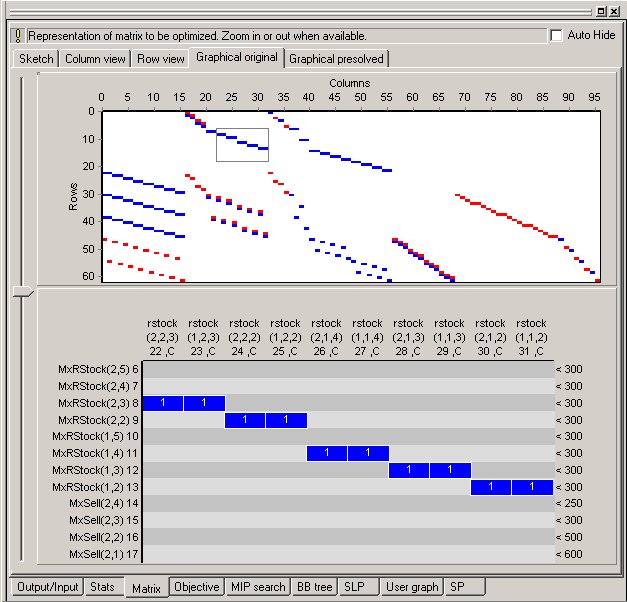627x602 pixels.
Task: Click the yellow info hint icon
Action: 17,36
